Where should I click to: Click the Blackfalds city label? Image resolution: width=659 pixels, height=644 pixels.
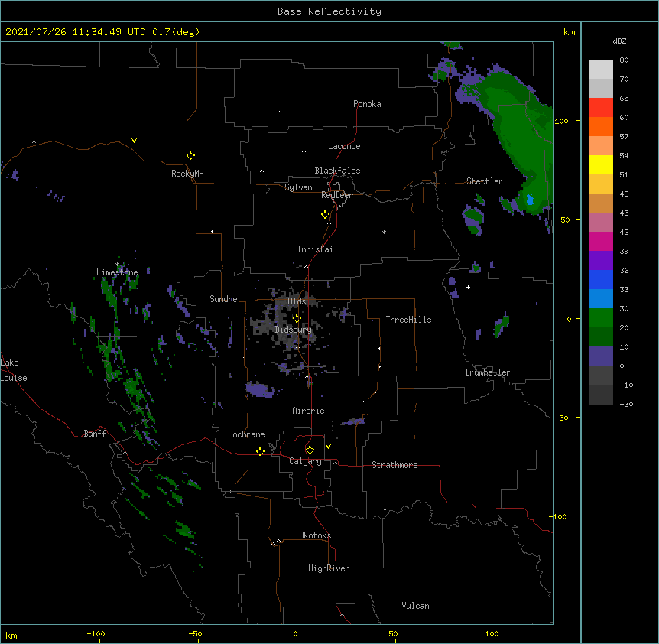pyautogui.click(x=337, y=171)
